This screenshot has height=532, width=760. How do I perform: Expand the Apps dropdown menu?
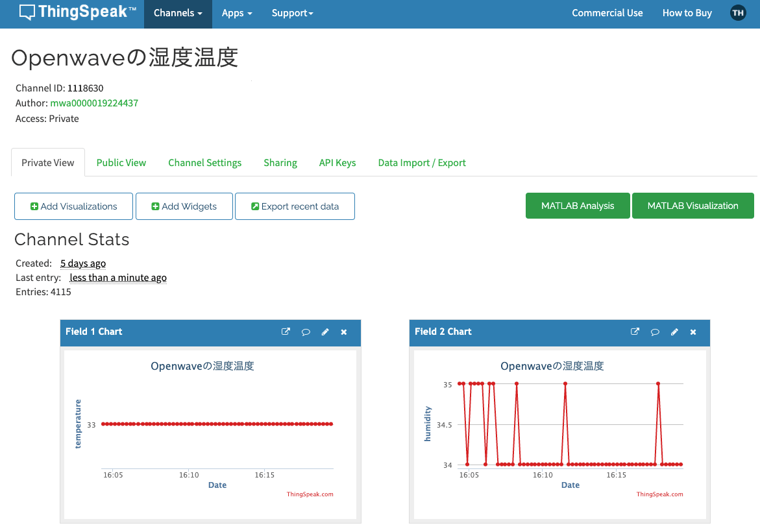[237, 14]
